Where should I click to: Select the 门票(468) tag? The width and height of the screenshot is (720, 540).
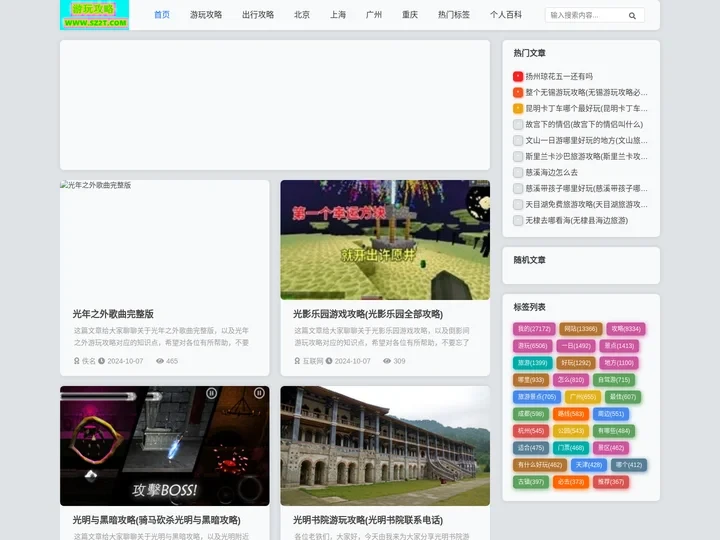pyautogui.click(x=570, y=448)
